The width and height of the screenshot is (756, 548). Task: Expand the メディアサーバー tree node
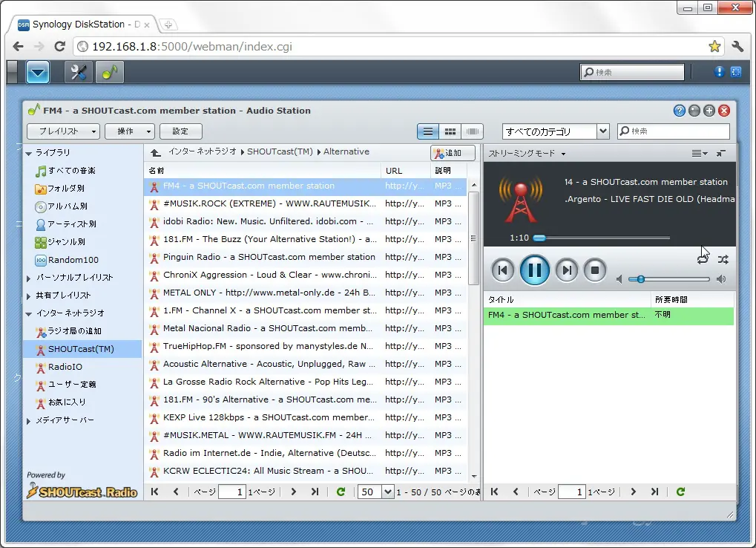point(28,421)
